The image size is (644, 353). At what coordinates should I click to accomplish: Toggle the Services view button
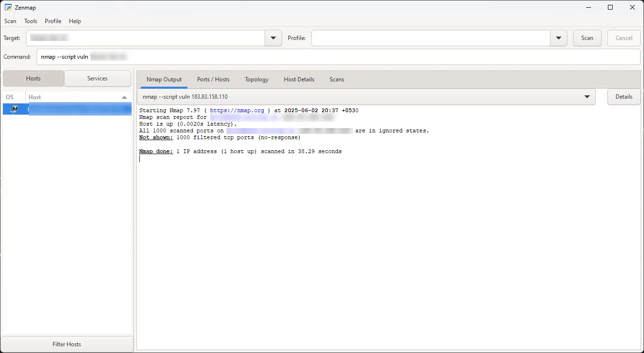pos(97,78)
